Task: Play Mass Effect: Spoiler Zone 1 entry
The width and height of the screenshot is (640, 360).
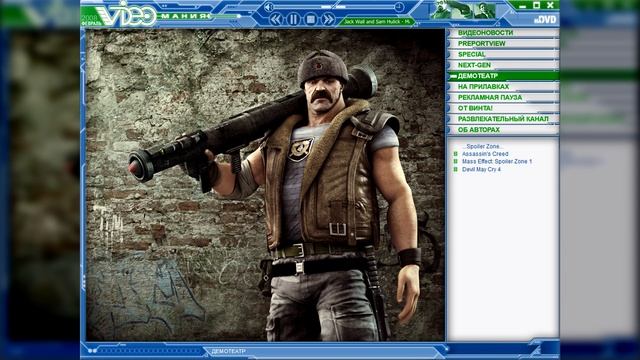Action: coord(497,162)
